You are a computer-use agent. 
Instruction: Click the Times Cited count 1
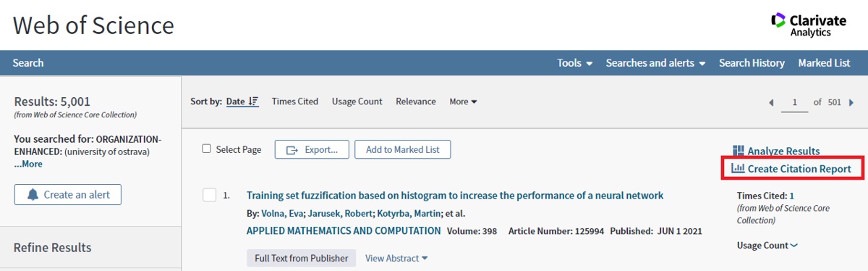click(792, 196)
